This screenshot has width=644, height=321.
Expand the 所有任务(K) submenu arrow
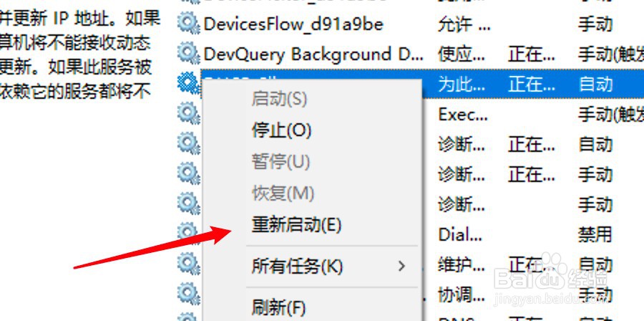coord(401,267)
